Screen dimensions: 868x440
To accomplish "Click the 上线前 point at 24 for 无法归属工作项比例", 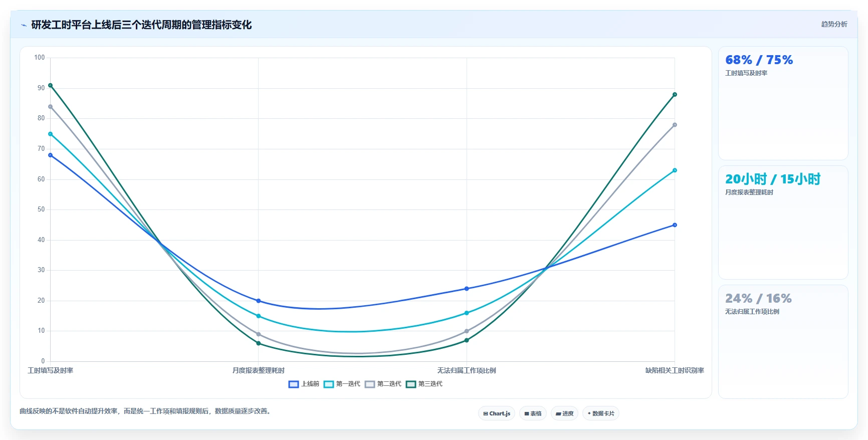I will tap(467, 289).
